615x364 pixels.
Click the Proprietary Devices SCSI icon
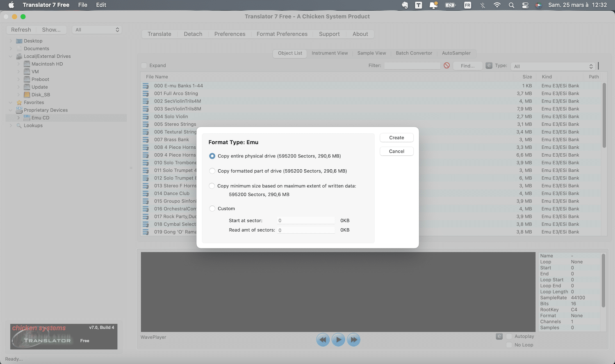(x=19, y=110)
